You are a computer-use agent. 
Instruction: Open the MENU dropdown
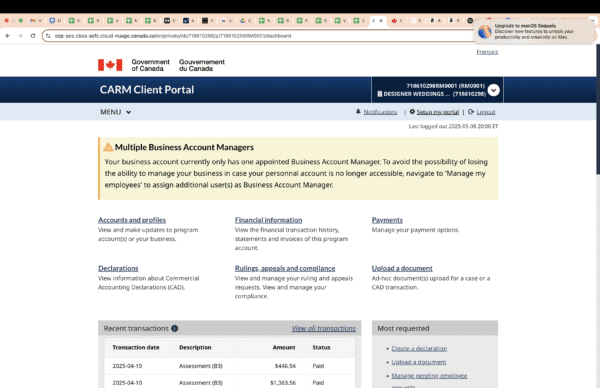pos(116,112)
